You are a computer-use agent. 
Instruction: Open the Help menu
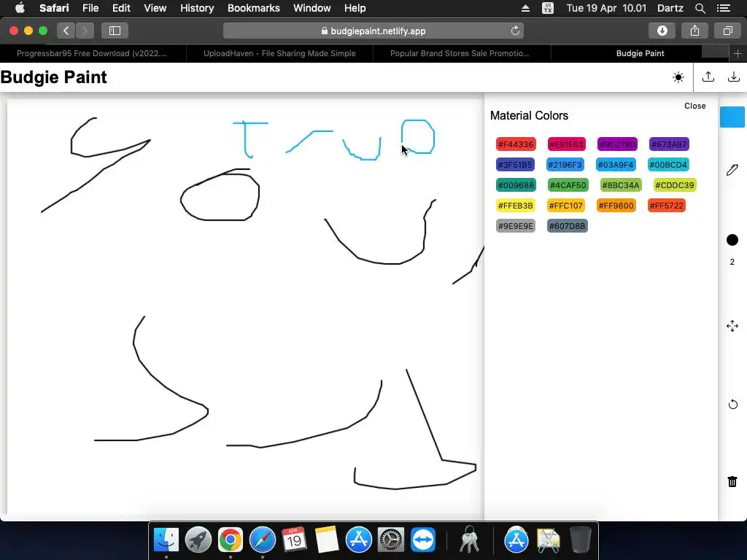coord(355,8)
